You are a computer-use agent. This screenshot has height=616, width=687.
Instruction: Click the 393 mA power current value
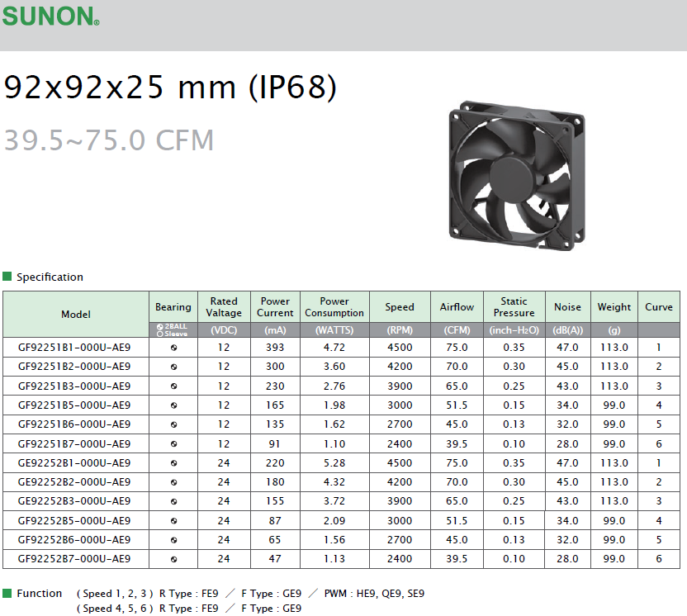pos(275,348)
